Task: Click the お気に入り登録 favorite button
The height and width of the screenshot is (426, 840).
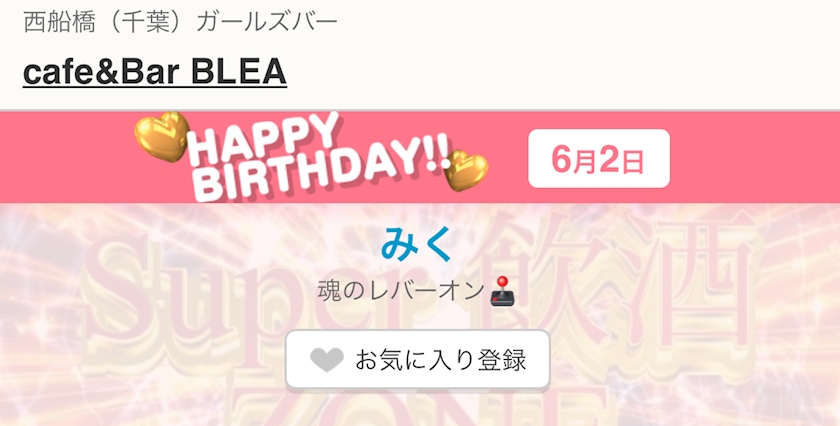Action: (418, 360)
